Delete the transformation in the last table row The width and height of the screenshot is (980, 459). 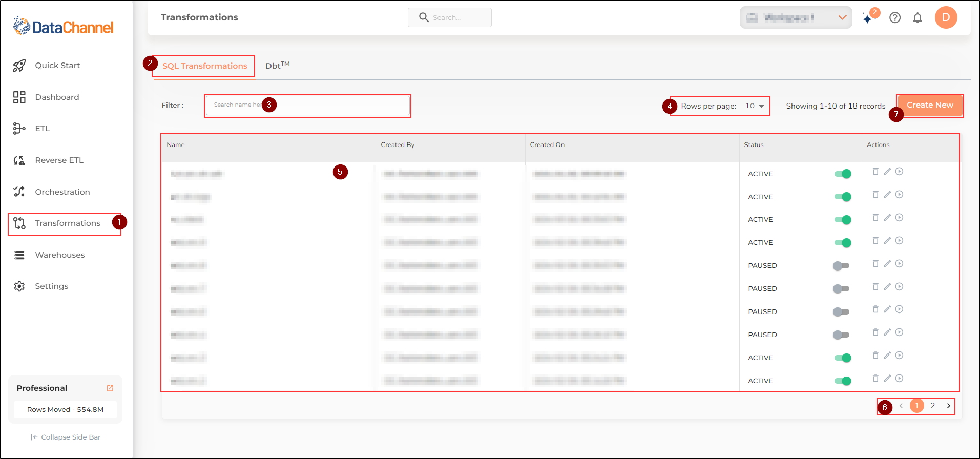(x=875, y=379)
